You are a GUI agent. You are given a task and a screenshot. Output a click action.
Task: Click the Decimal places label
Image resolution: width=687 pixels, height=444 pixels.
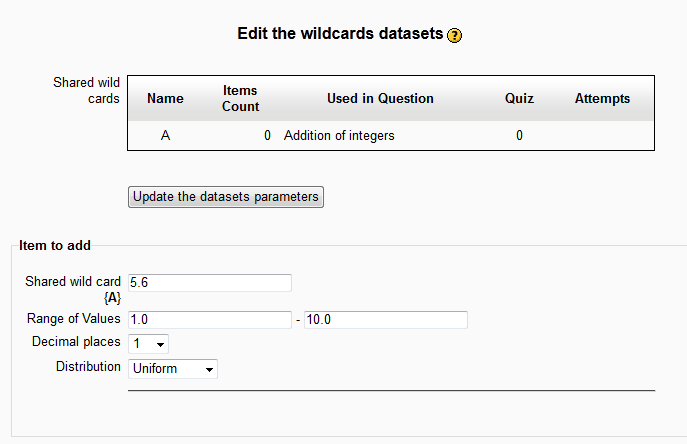pyautogui.click(x=76, y=342)
